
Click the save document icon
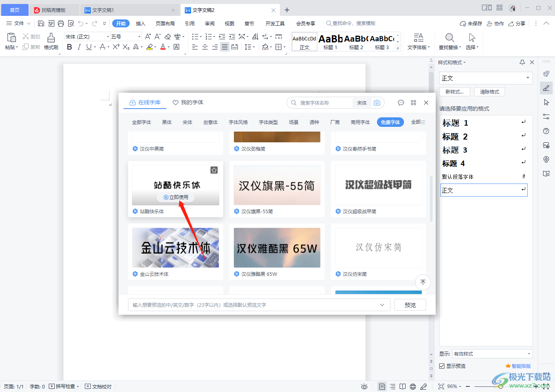41,23
